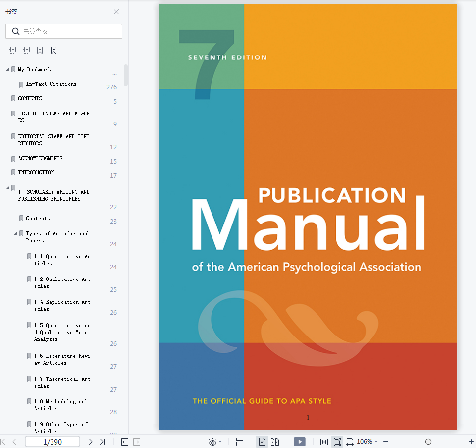Set zoom to actual size 1:1
The image size is (476, 448).
click(x=324, y=442)
